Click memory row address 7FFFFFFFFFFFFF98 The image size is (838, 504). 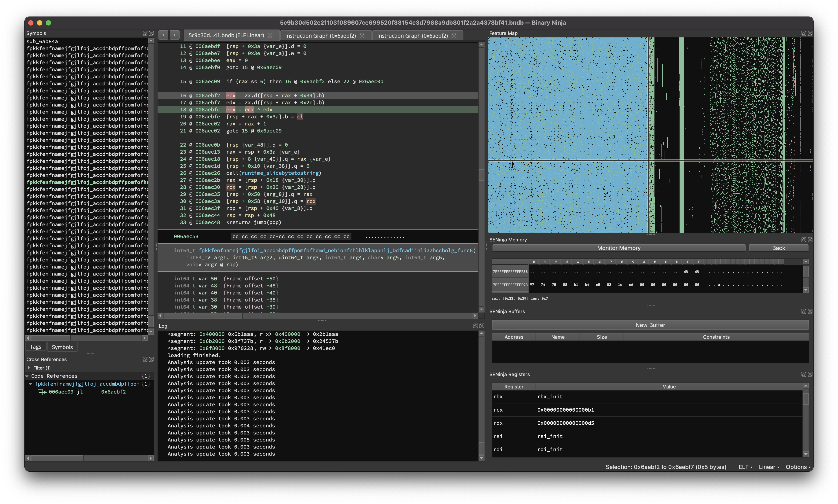pyautogui.click(x=510, y=285)
